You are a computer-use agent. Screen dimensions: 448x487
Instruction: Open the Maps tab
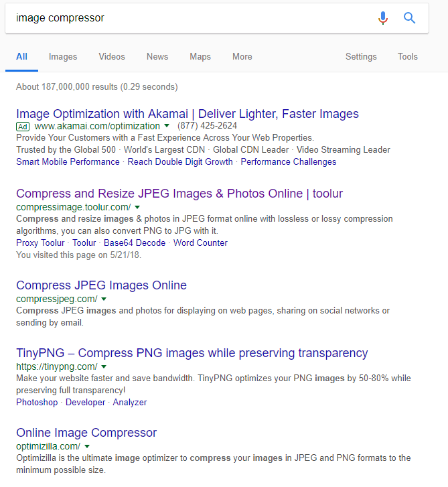(x=200, y=57)
